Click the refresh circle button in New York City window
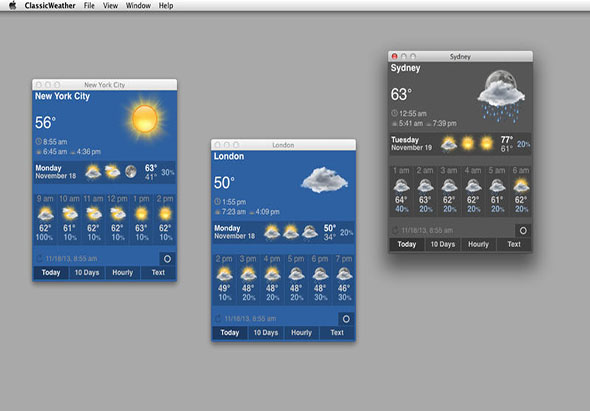The image size is (590, 411). coord(167,259)
